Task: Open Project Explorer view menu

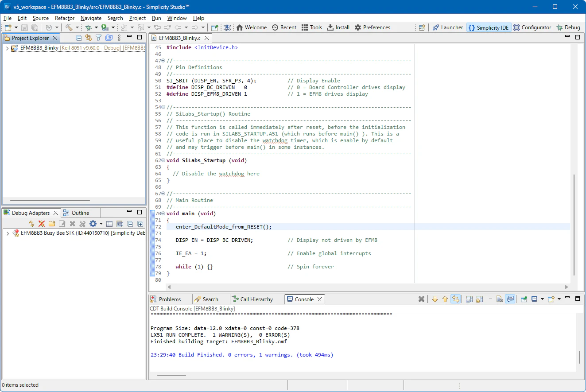Action: click(x=119, y=38)
